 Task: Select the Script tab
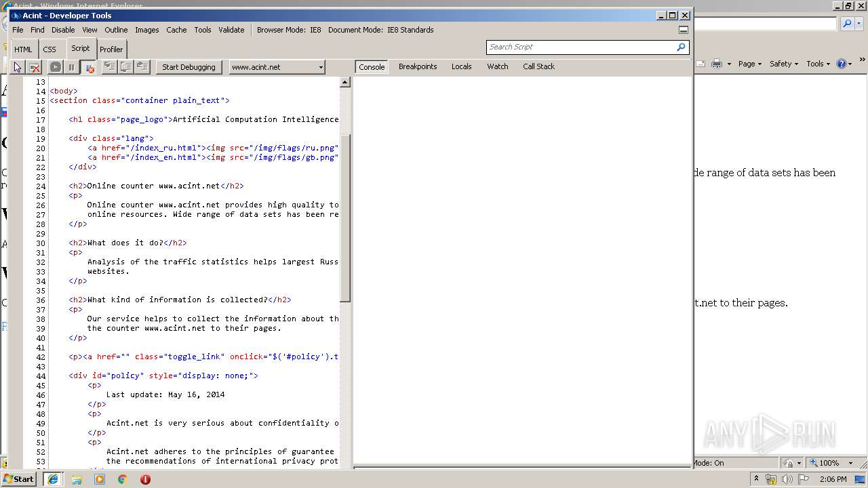81,48
